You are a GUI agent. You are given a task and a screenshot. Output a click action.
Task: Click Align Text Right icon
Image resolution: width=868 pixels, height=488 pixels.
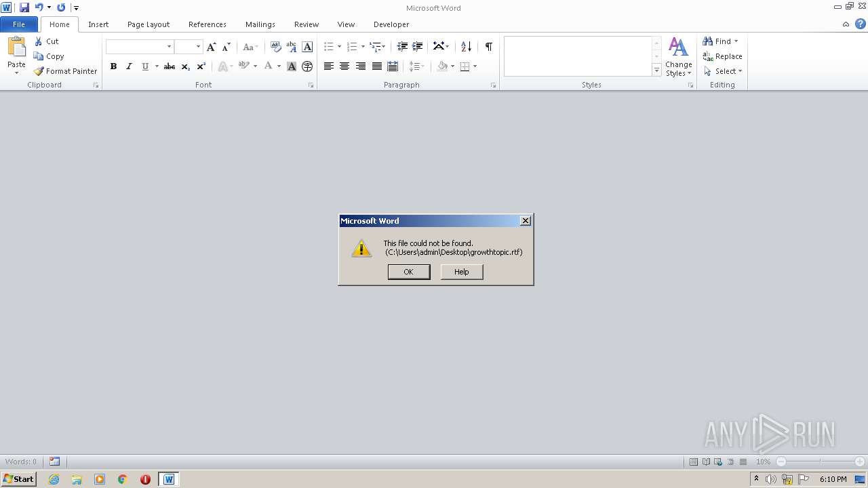(x=360, y=66)
